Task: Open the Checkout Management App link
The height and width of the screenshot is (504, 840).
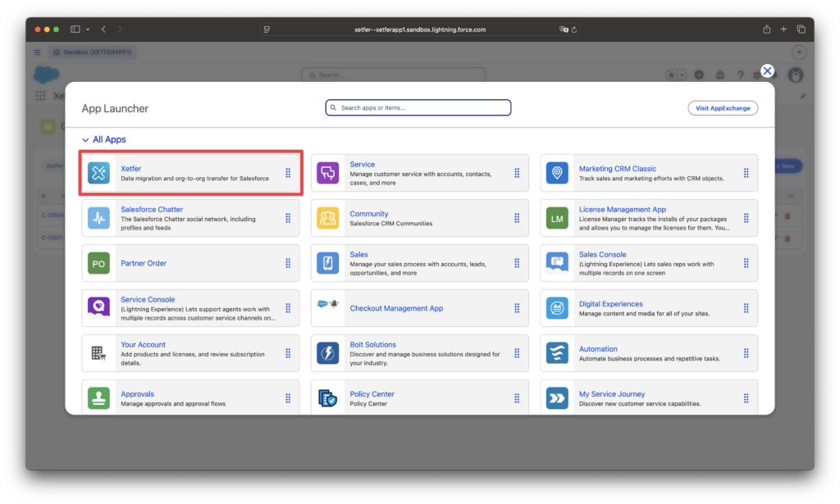Action: pyautogui.click(x=396, y=308)
